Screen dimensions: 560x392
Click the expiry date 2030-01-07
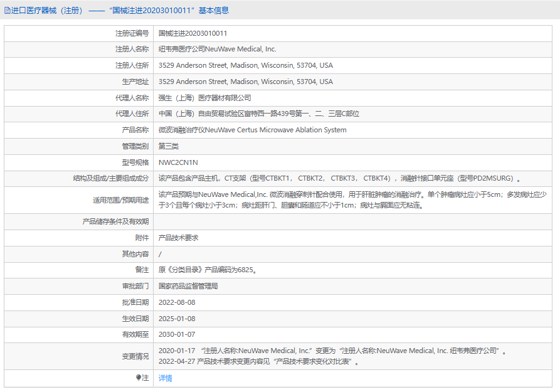point(177,334)
